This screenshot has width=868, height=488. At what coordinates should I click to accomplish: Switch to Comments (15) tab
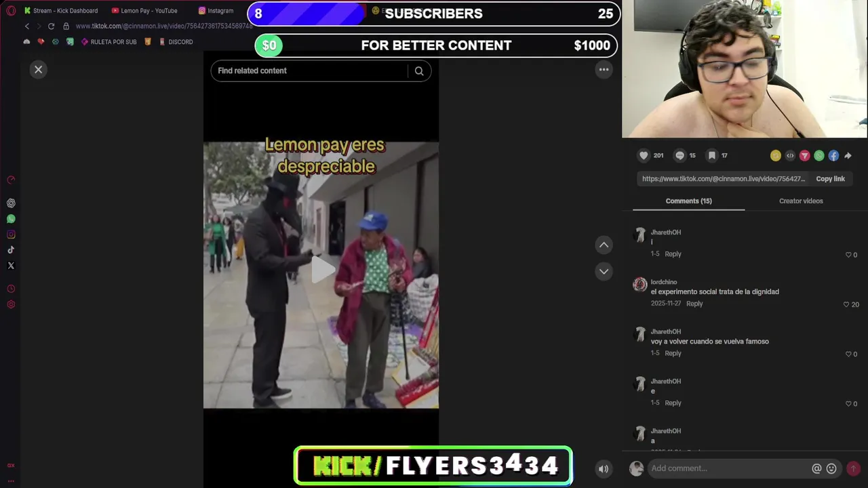click(688, 201)
